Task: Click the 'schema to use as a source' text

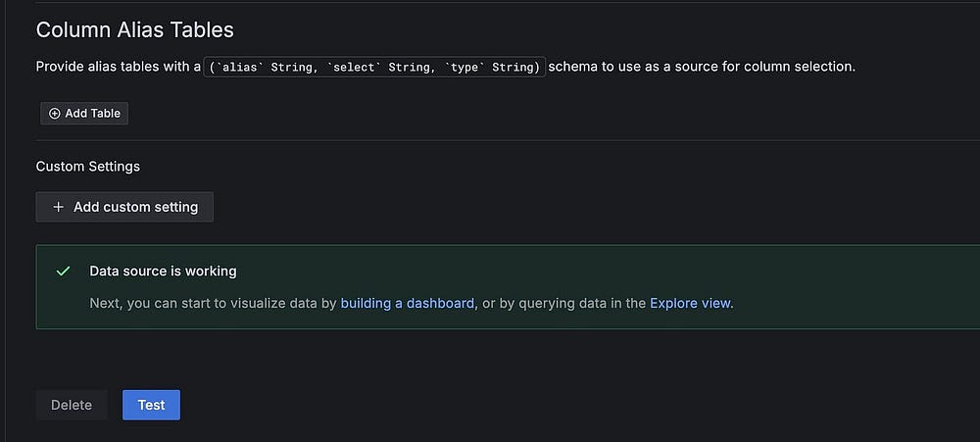Action: 701,67
